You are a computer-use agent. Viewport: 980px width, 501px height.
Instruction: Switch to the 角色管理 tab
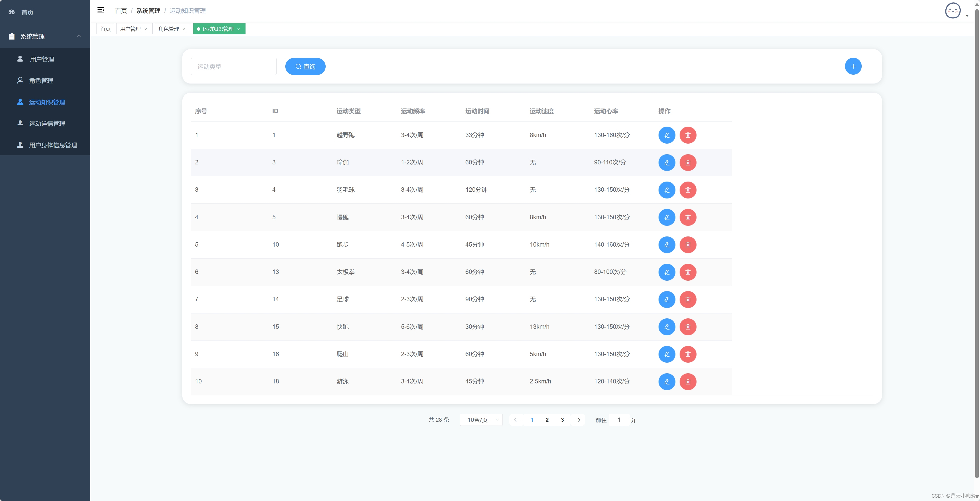pos(168,29)
